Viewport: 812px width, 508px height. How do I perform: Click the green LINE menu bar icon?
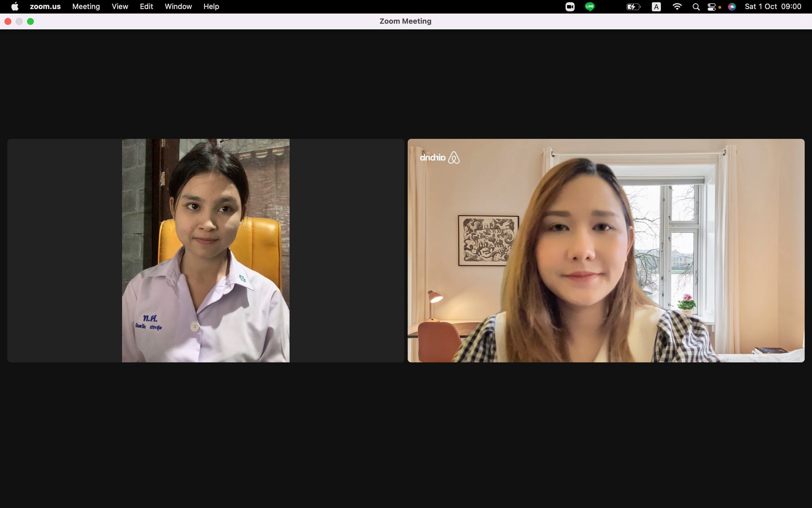[x=590, y=7]
